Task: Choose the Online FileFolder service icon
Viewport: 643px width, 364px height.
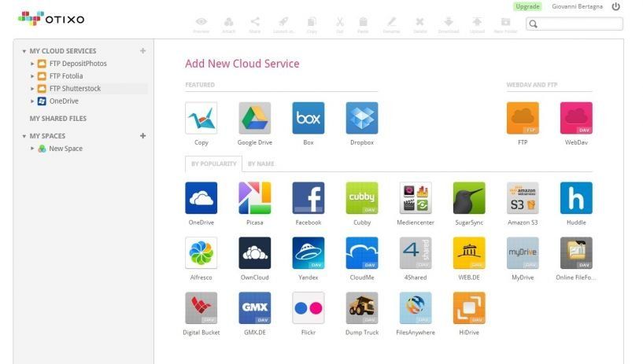Action: (x=576, y=252)
